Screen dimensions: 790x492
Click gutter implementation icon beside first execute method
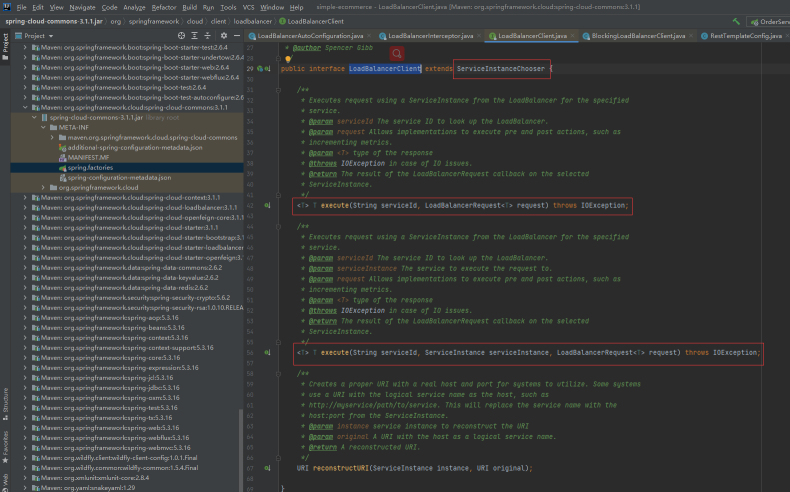[x=268, y=205]
